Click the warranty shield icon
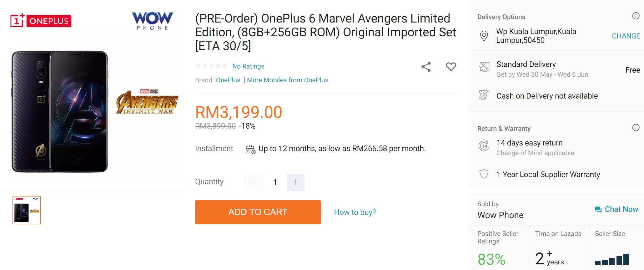Screen dimensions: 644x270 [x=484, y=174]
